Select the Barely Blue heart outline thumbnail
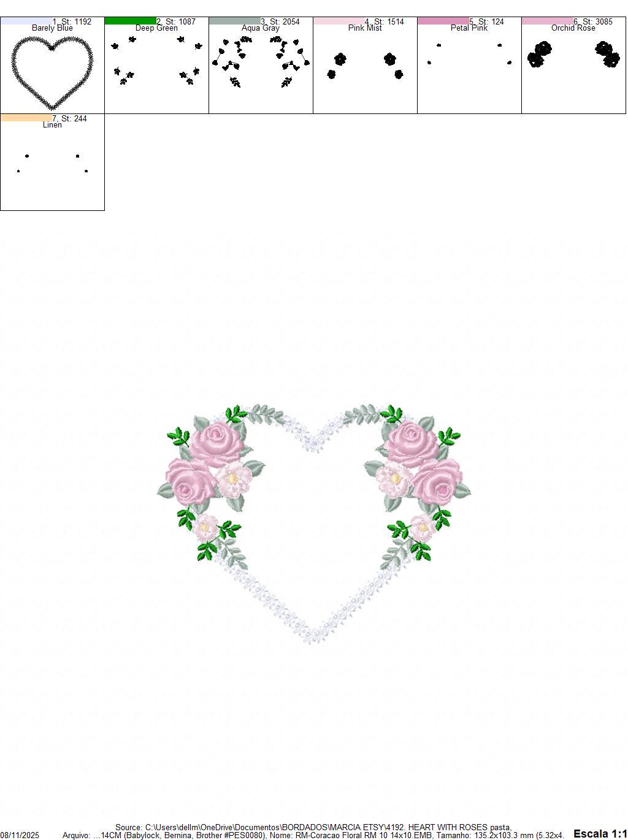 [x=52, y=67]
